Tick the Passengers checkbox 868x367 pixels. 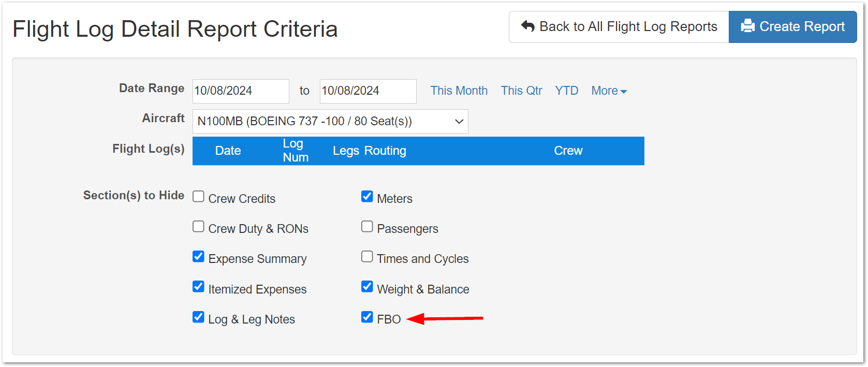(x=367, y=227)
